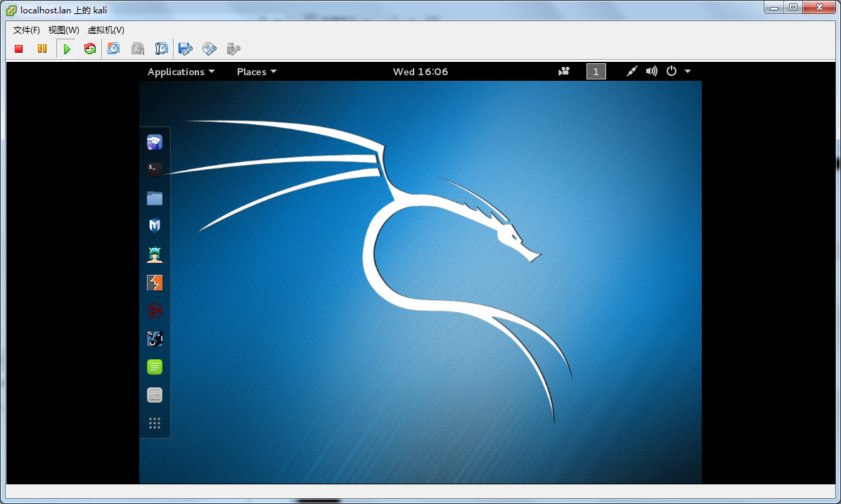Expand the system menu dropdown arrow
Image resolution: width=841 pixels, height=504 pixels.
pos(688,71)
